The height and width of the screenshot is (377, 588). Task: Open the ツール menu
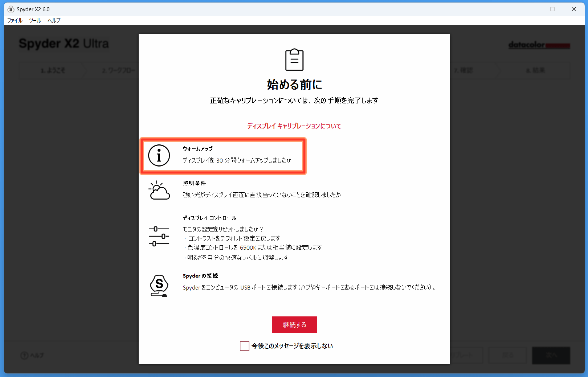35,21
